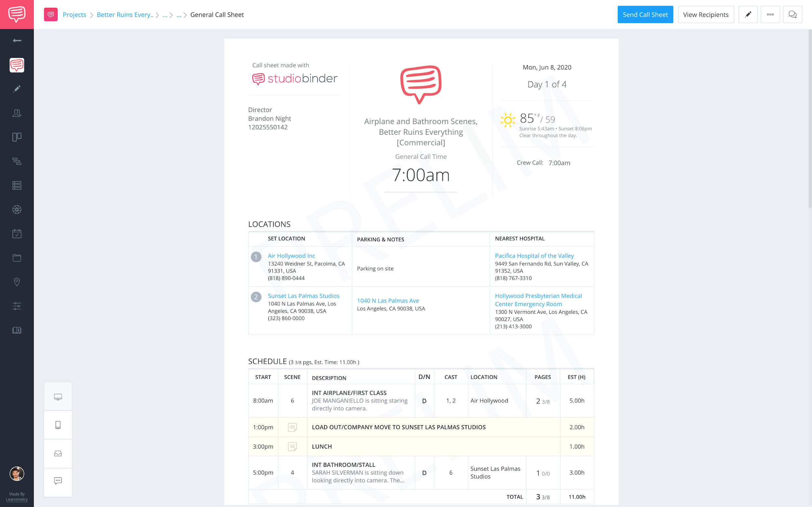Screen dimensions: 812x507
Task: Click the pink project icon in breadcrumb
Action: coord(51,14)
